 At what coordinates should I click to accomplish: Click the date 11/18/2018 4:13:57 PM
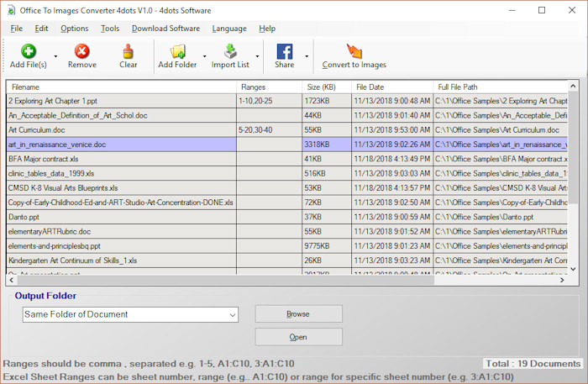click(392, 188)
